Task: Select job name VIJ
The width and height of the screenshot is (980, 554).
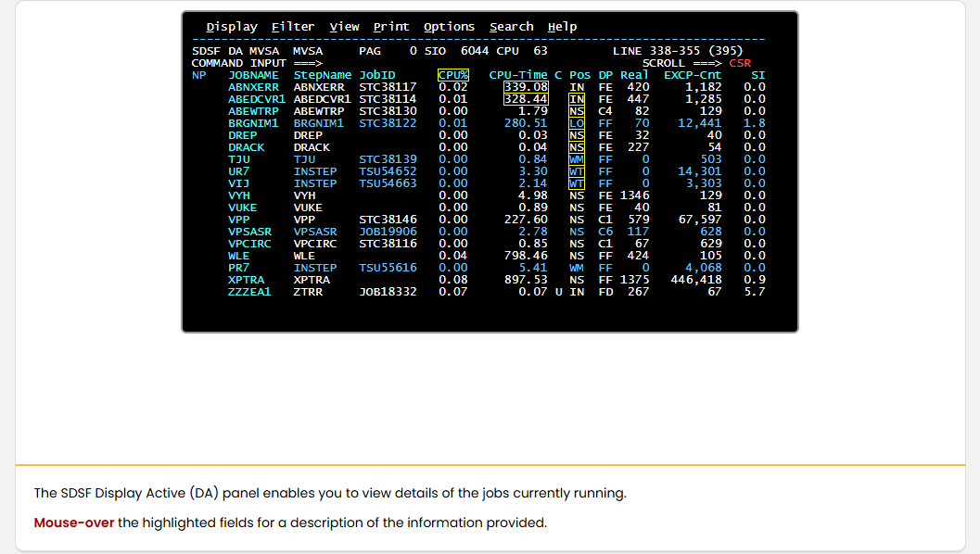Action: click(x=239, y=183)
